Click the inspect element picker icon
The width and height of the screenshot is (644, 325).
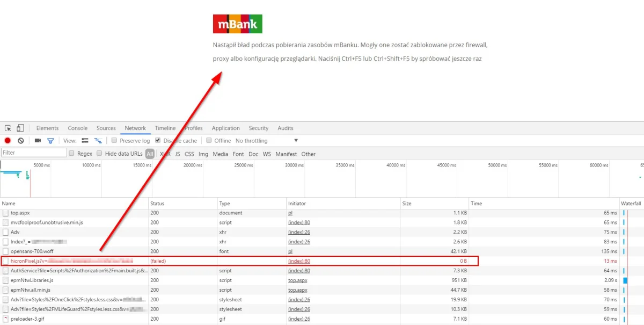pyautogui.click(x=8, y=128)
